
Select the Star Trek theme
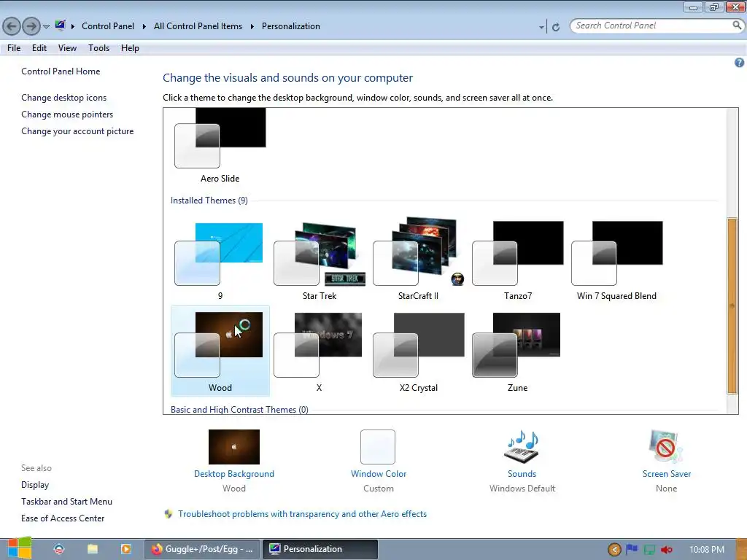click(320, 260)
